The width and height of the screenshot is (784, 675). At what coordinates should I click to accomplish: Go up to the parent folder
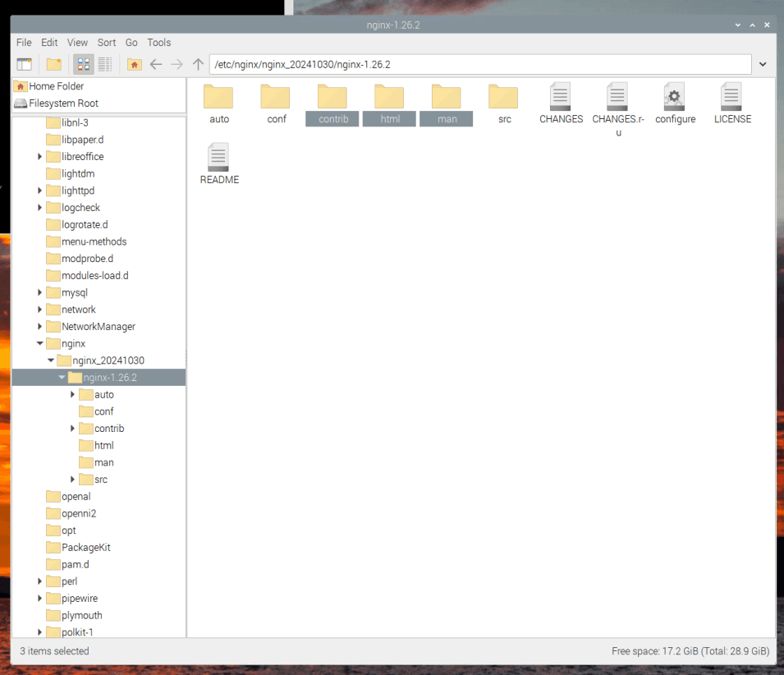[x=198, y=64]
